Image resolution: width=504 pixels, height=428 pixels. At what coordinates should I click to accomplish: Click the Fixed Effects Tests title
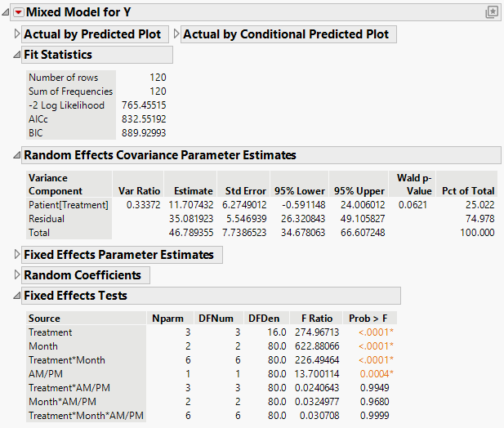75,296
